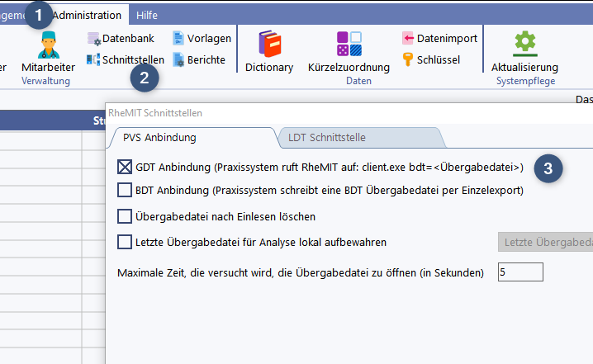Switch to the Administration ribbon tab
The image size is (593, 364).
click(x=87, y=15)
